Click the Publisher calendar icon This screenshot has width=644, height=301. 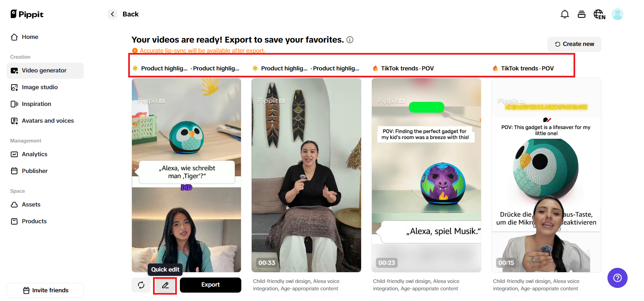pyautogui.click(x=14, y=171)
